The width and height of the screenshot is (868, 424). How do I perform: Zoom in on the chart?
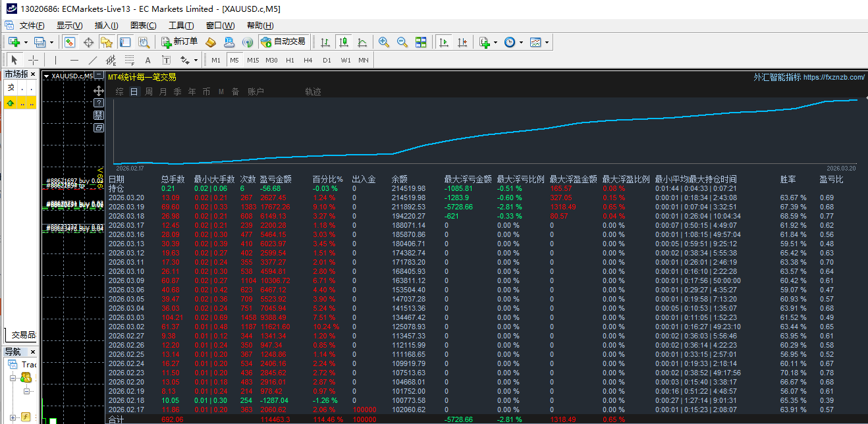tap(384, 42)
